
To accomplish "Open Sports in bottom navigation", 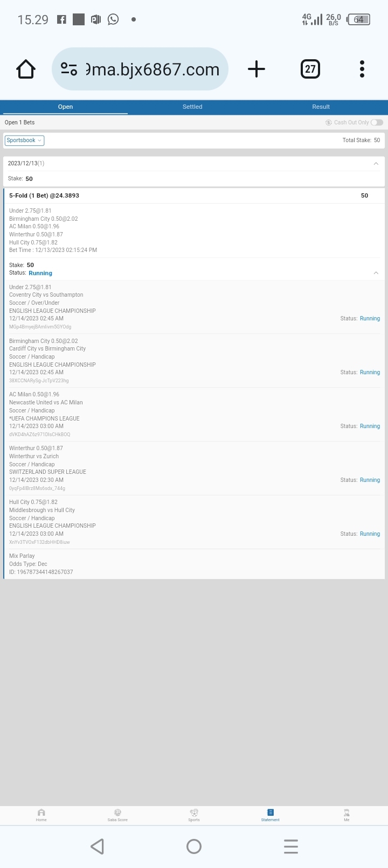I will pyautogui.click(x=194, y=815).
